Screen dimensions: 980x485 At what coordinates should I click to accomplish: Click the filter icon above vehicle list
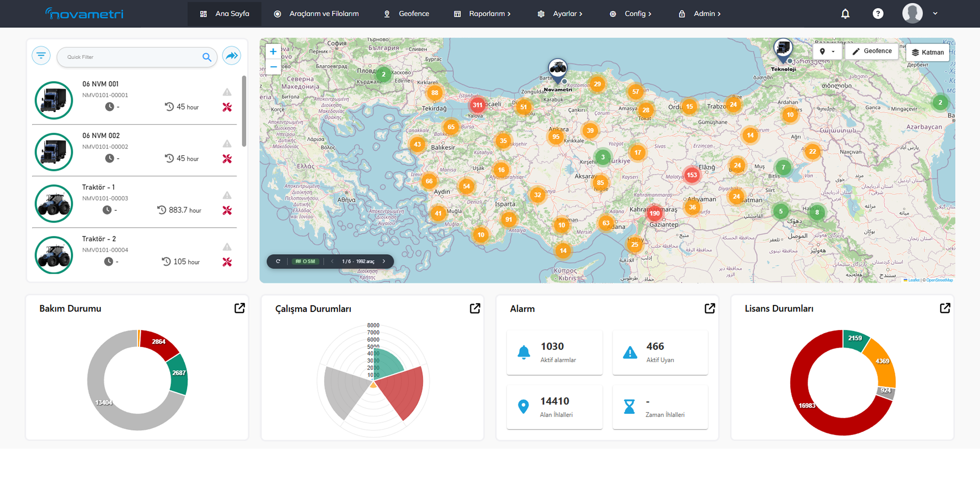41,55
